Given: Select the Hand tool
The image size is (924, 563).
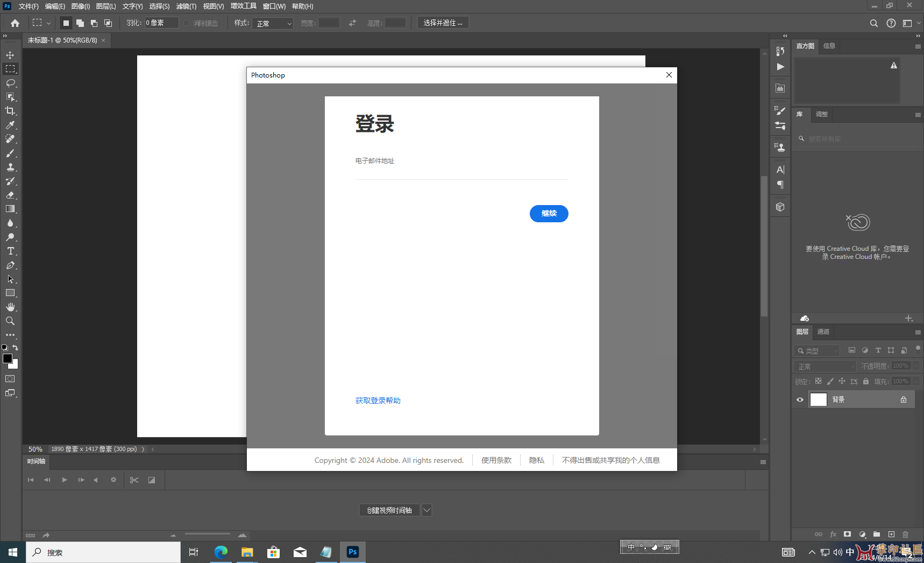Looking at the screenshot, I should [10, 307].
